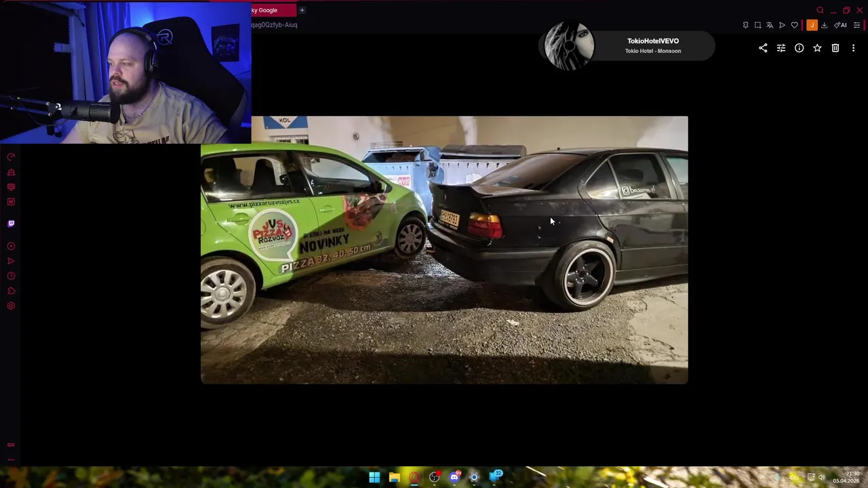This screenshot has height=488, width=868.
Task: Click the browser pin icon in address bar
Action: (x=745, y=25)
